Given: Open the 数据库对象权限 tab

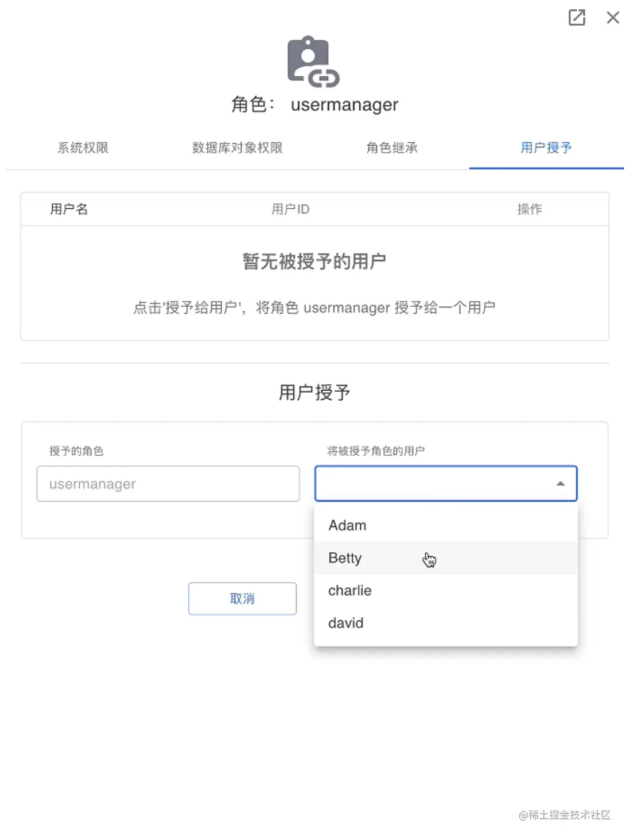Looking at the screenshot, I should click(238, 148).
